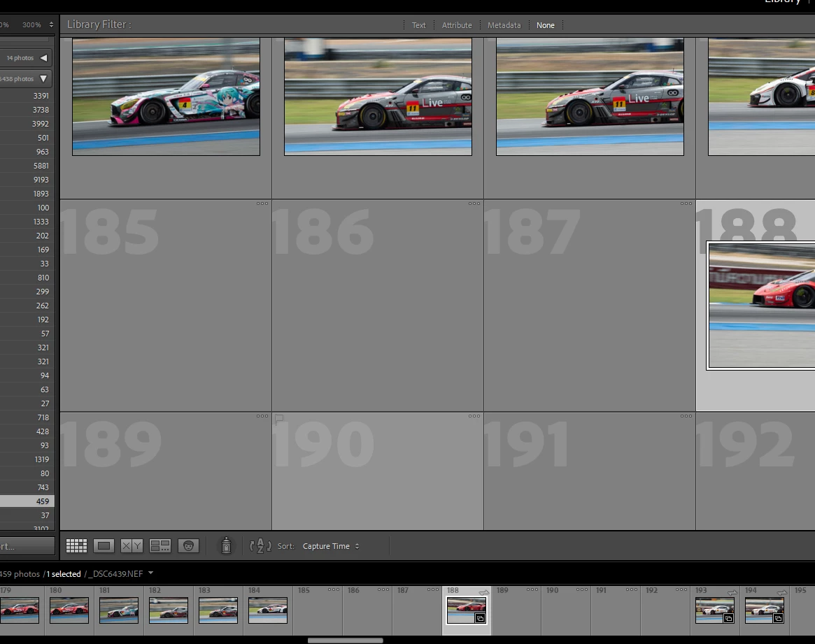Select the Miku car number 4 grid thumbnail

pyautogui.click(x=166, y=96)
